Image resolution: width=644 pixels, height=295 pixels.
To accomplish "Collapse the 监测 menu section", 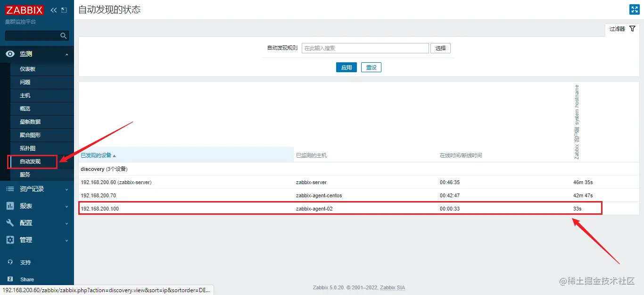I will (66, 54).
